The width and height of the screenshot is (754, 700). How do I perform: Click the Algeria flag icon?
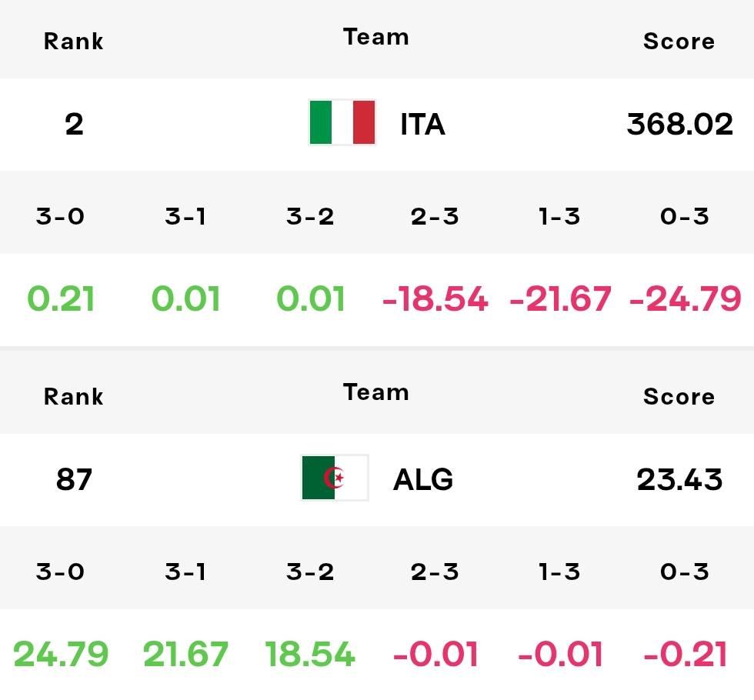click(x=335, y=478)
